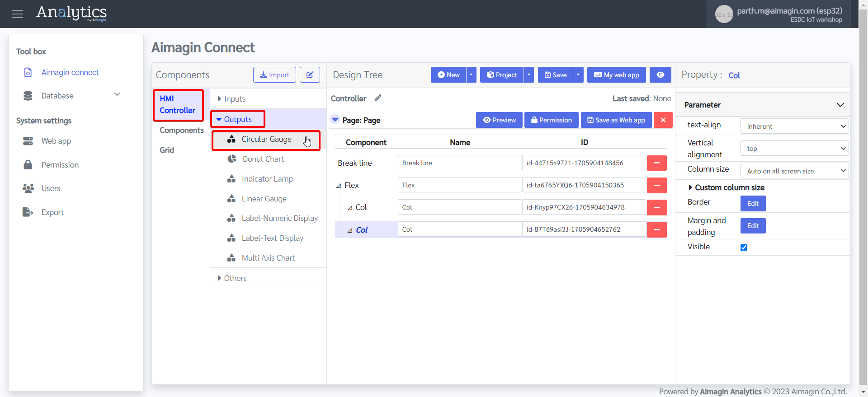
Task: Click the New button
Action: [x=448, y=75]
